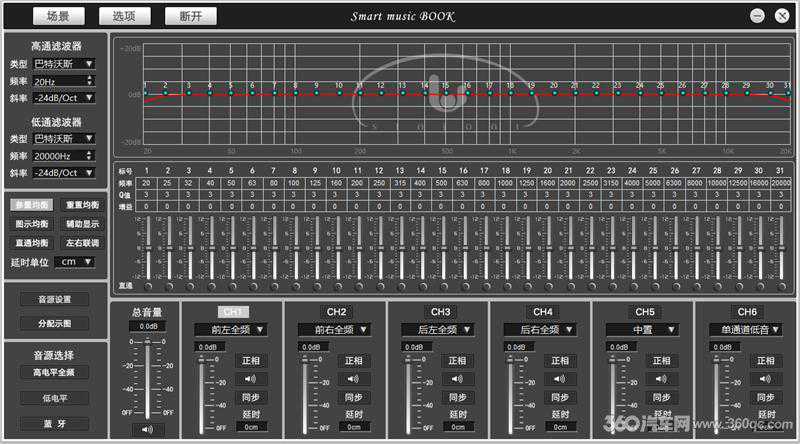Expand the low-pass filter 斜率 dropdown
The height and width of the screenshot is (444, 800).
pos(64,173)
